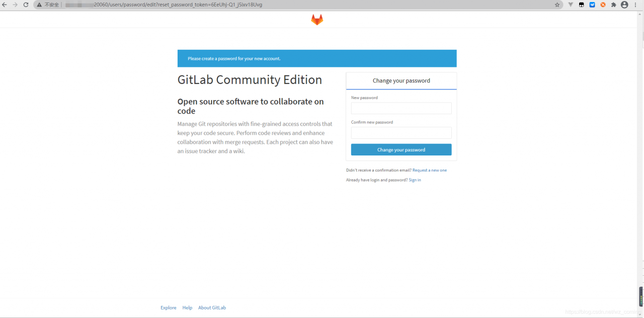Click the GitLab Community Edition heading
The width and height of the screenshot is (644, 318).
tap(250, 80)
